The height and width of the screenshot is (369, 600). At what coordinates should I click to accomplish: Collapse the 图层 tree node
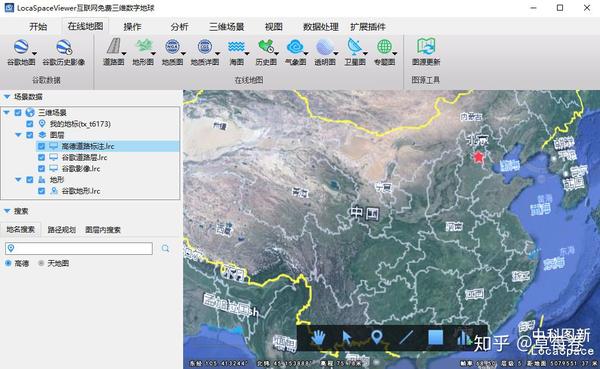coord(18,135)
